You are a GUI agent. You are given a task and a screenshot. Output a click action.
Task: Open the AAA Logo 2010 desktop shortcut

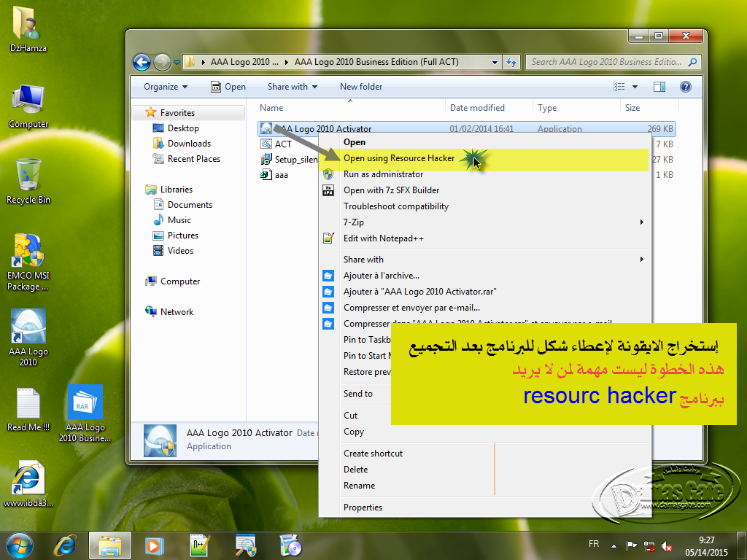tap(28, 338)
